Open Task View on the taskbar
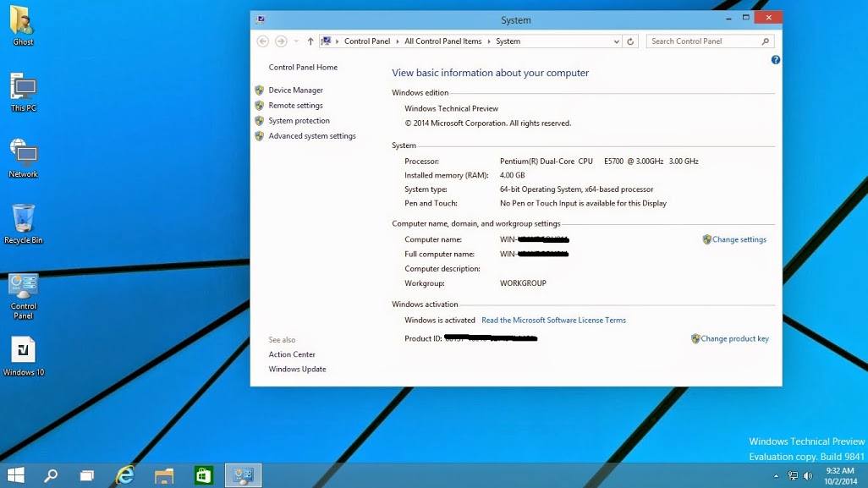868x488 pixels. point(87,475)
